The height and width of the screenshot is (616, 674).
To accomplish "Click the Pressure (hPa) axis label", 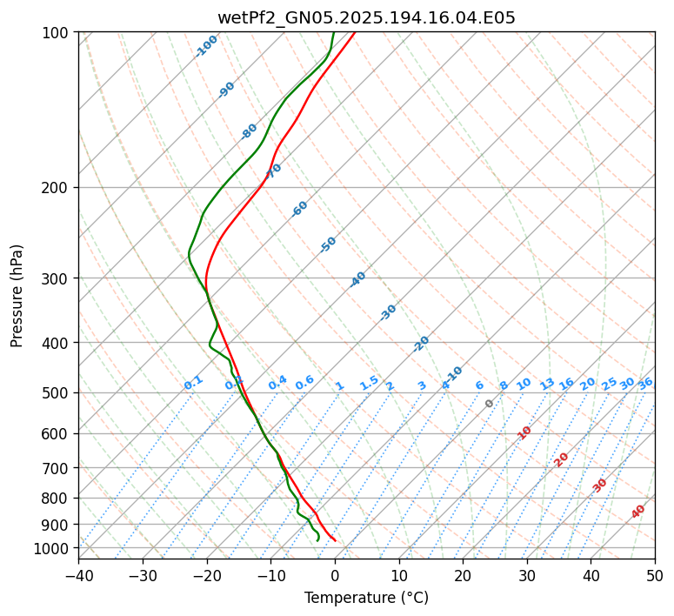I will 17,296.
